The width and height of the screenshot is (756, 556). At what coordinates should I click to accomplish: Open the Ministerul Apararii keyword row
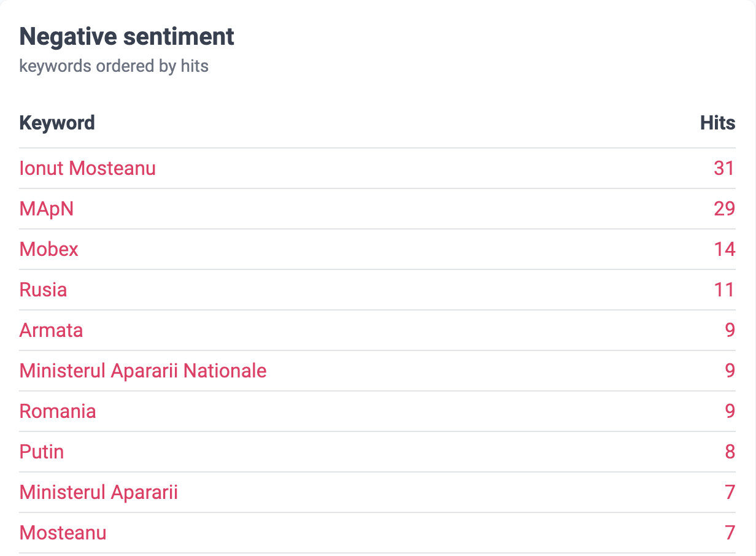click(99, 492)
